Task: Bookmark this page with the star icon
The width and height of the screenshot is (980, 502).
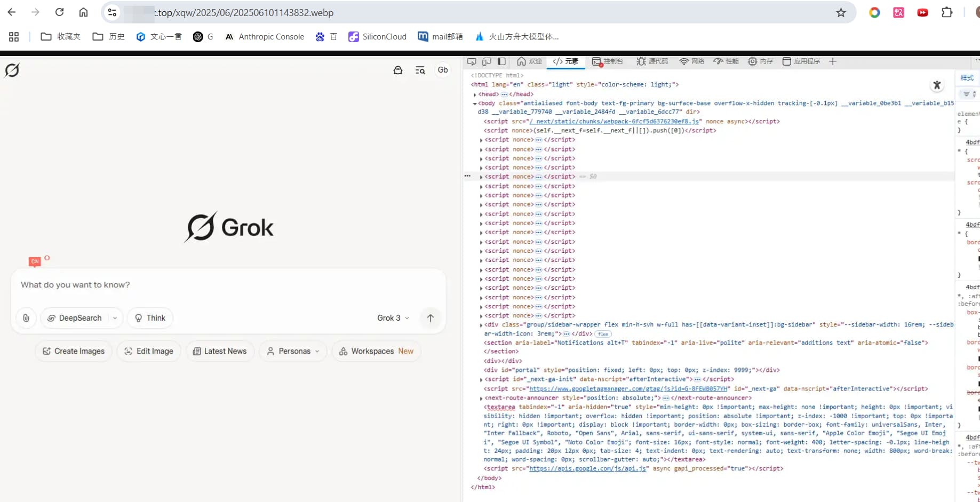Action: click(x=841, y=12)
